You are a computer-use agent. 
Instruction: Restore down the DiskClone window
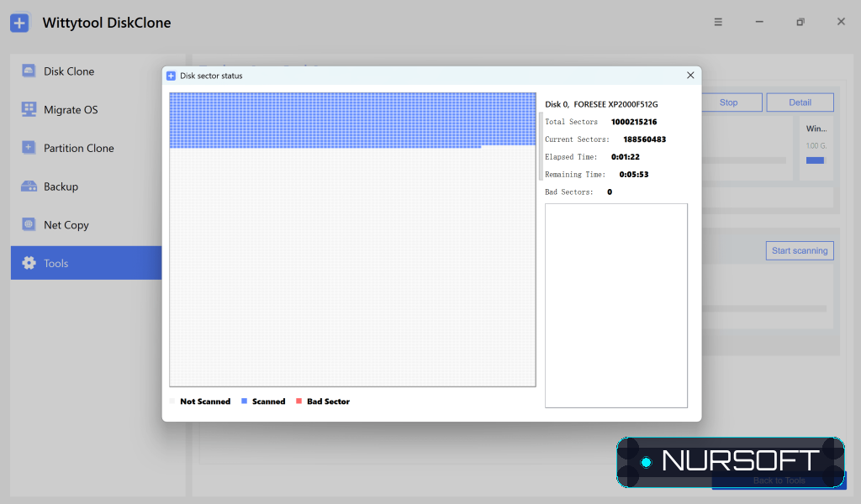(x=800, y=22)
